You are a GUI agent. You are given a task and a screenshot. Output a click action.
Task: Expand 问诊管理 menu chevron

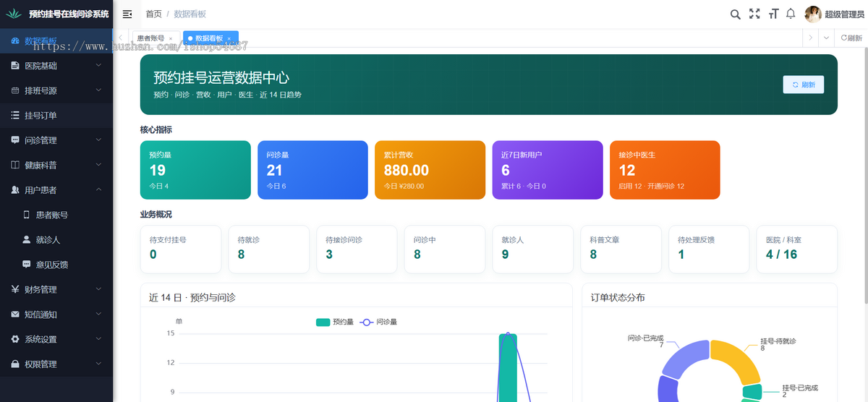(x=99, y=140)
